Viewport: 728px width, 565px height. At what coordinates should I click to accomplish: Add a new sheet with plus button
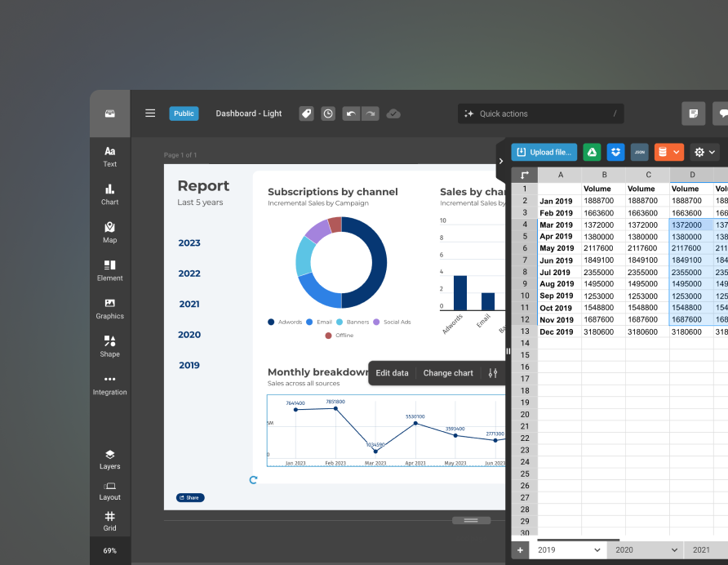520,550
